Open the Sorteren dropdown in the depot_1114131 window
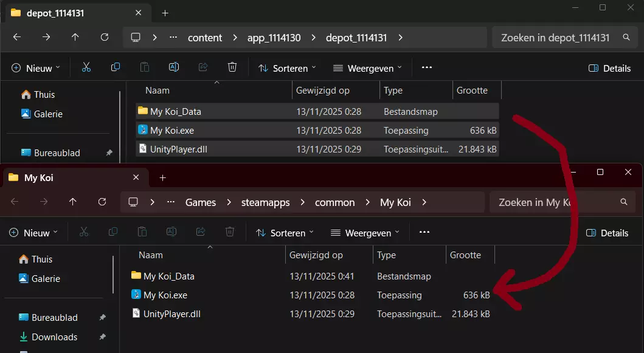Screen dimensions: 644x353 pos(287,68)
